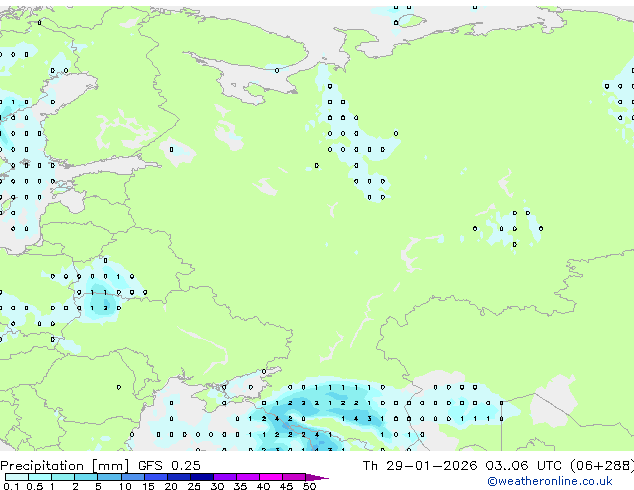Click the '40' legend scale label

coord(263,486)
